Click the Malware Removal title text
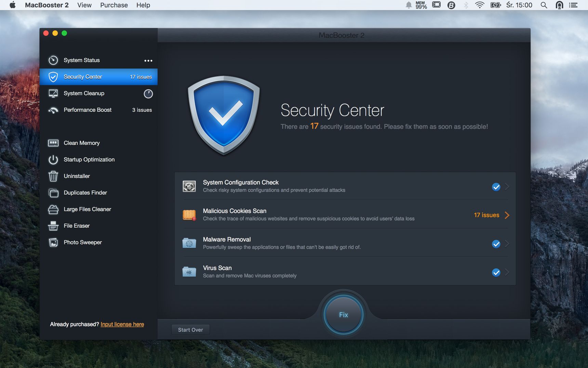588x368 pixels. pos(227,239)
